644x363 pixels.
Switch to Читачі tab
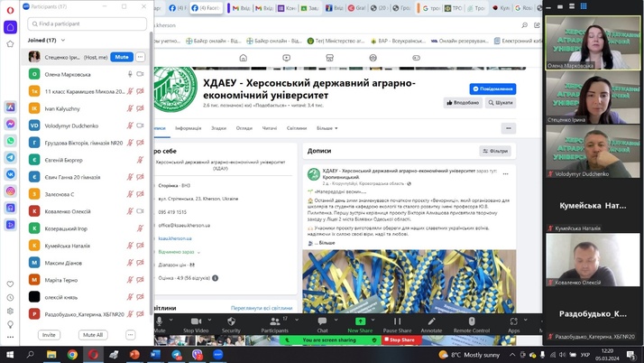[270, 128]
